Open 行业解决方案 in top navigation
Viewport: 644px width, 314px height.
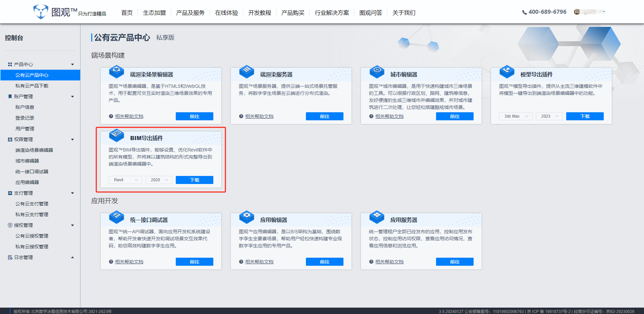pos(332,13)
